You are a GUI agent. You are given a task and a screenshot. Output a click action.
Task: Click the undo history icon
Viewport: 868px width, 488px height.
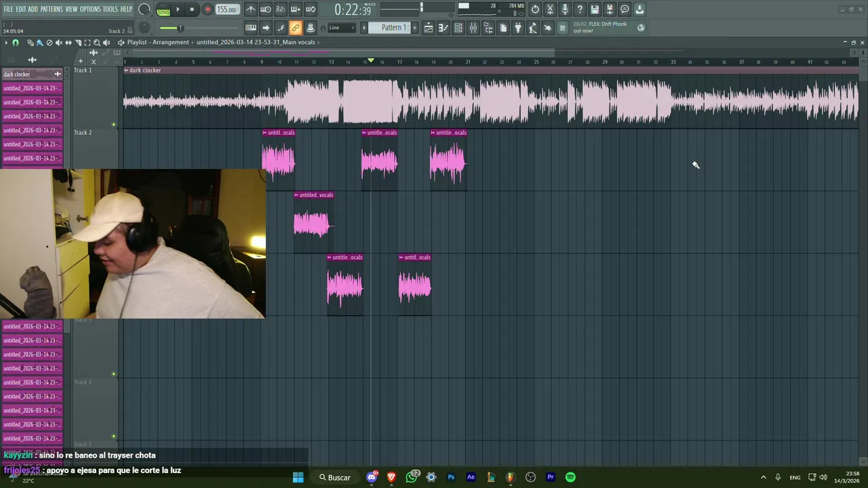[535, 9]
